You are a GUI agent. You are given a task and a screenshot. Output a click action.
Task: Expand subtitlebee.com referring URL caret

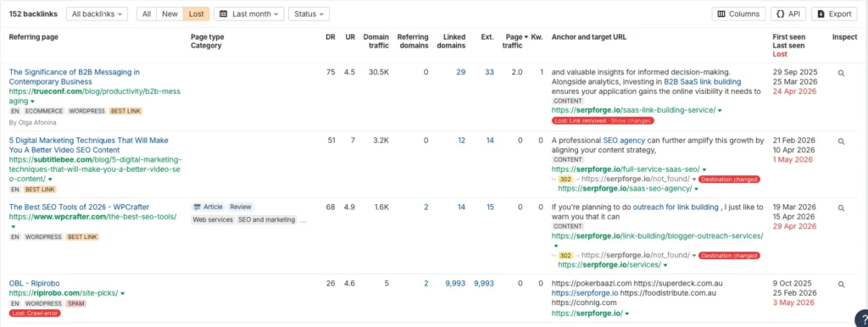[50, 180]
